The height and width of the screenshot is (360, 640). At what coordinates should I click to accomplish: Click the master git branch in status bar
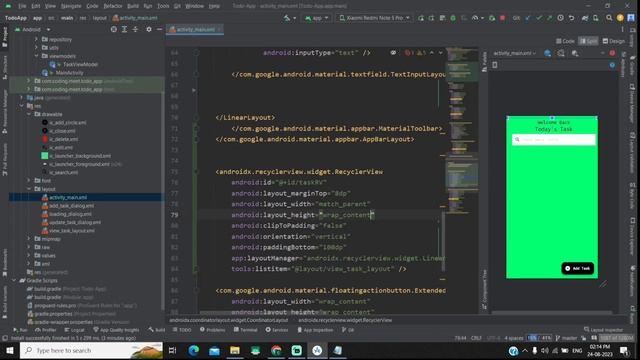pyautogui.click(x=567, y=338)
